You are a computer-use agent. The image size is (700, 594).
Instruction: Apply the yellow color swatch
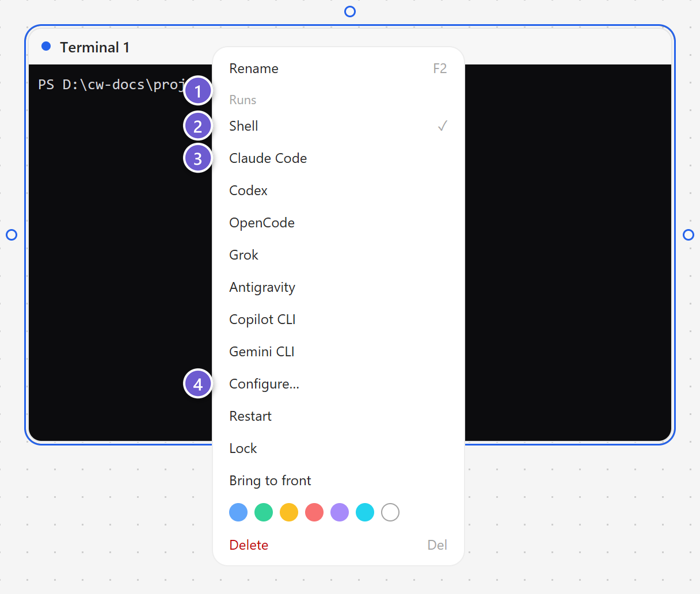point(289,512)
